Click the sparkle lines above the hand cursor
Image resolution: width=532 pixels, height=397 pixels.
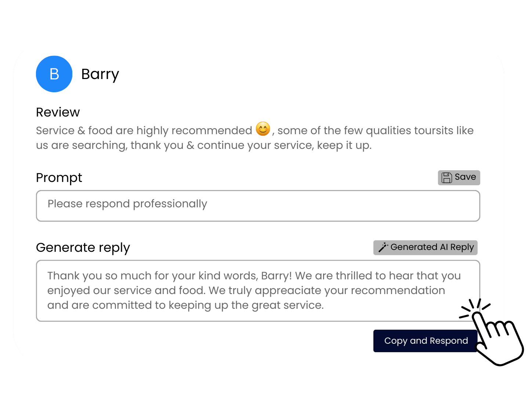475,308
